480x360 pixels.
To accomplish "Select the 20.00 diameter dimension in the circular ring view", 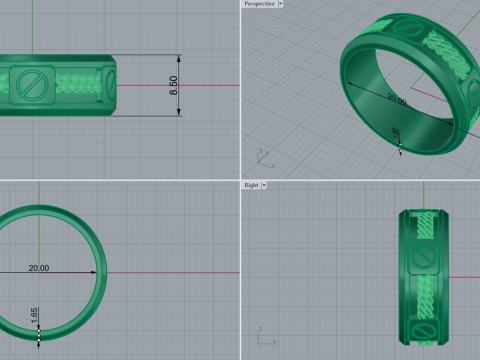I will point(39,268).
